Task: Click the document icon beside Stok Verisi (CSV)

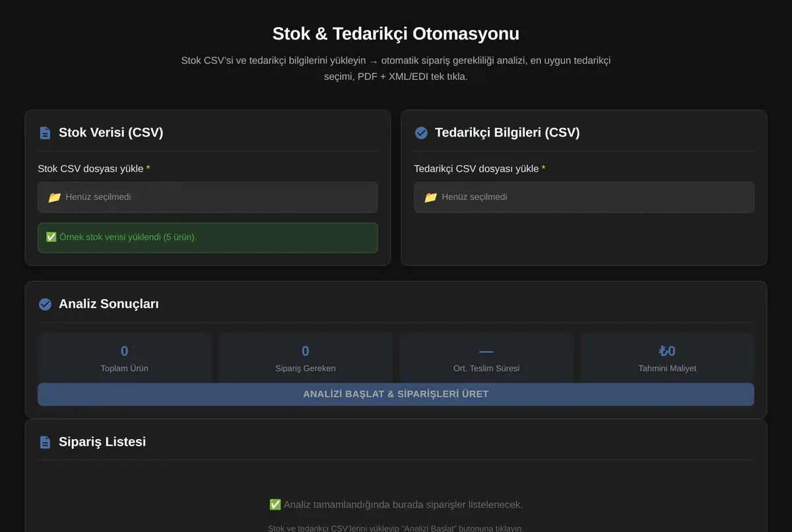Action: click(45, 133)
